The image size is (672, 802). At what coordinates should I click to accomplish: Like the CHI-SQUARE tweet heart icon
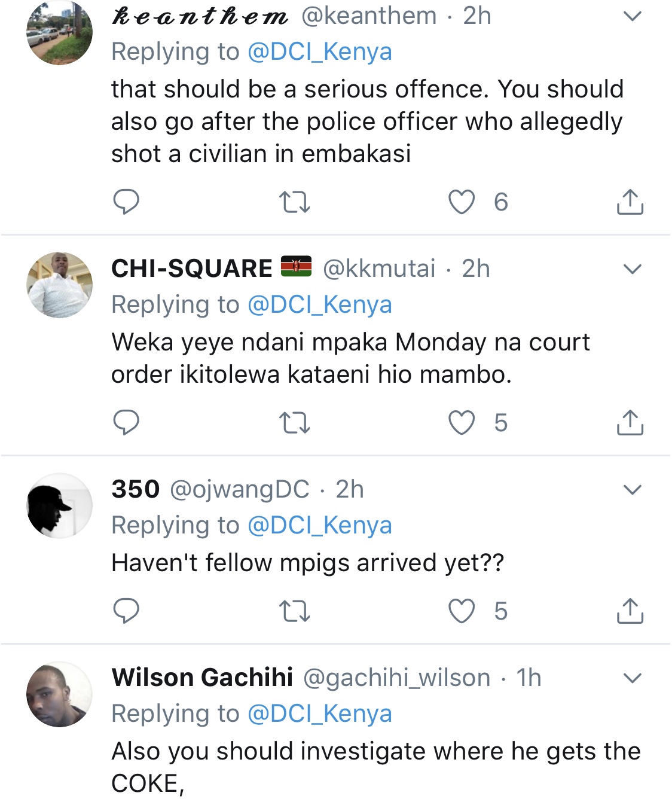(x=462, y=423)
